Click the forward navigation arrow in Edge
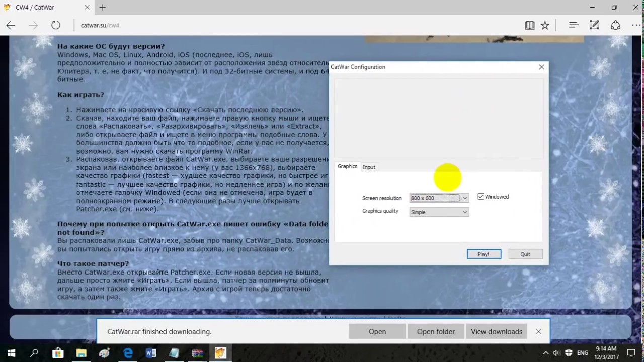644x362 pixels. click(x=33, y=25)
